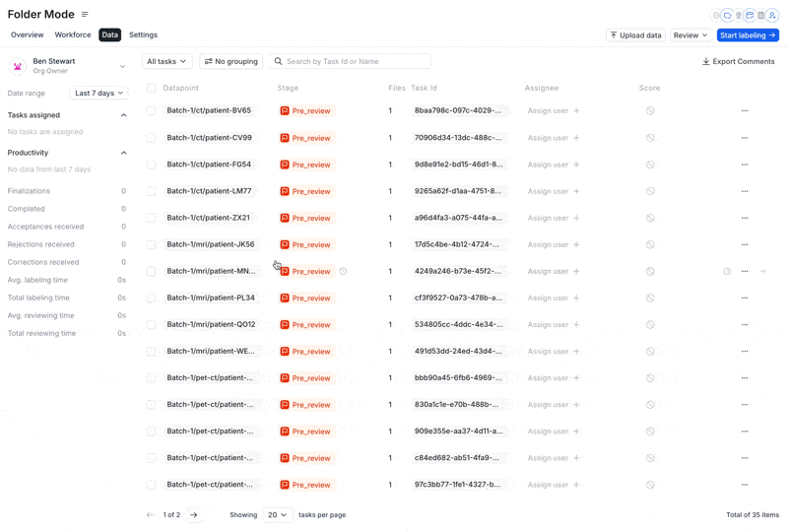
Task: Switch to the Workforce tab
Action: [x=73, y=34]
